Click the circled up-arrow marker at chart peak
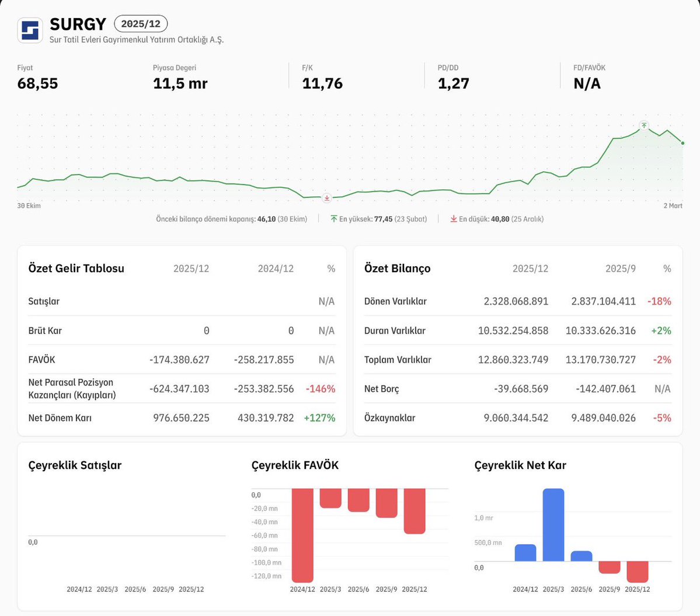Screen dimensions: 700x616 point(643,125)
